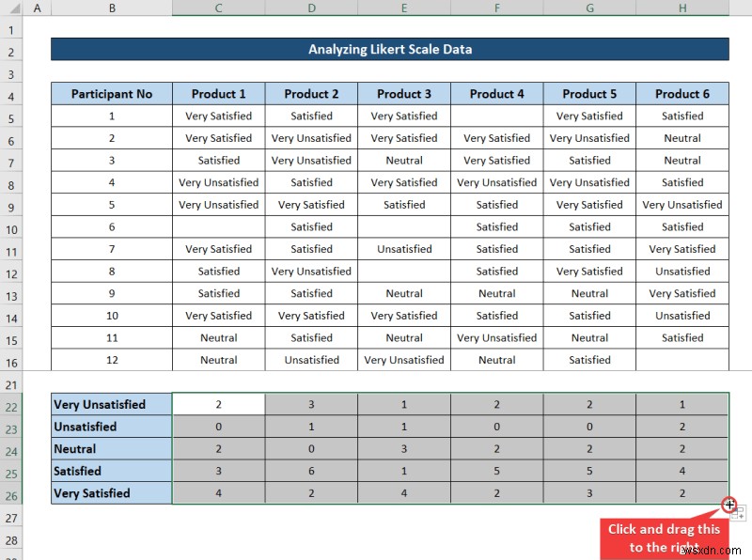This screenshot has height=560, width=752.
Task: Click the fill handle crosshair at the selection corner
Action: point(729,505)
